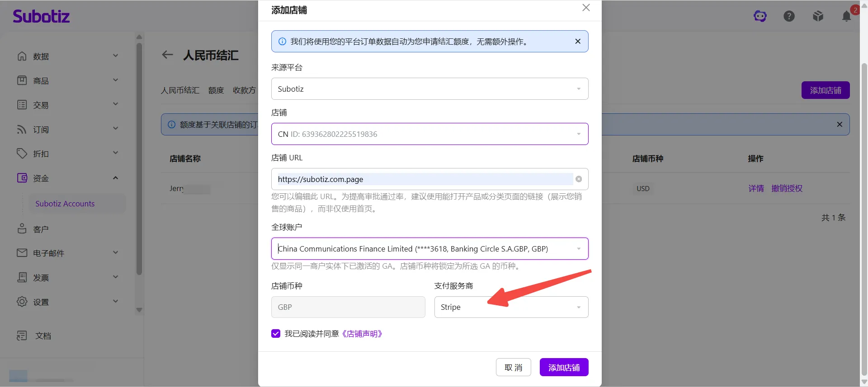Click the 交易 list icon in sidebar

click(x=22, y=105)
